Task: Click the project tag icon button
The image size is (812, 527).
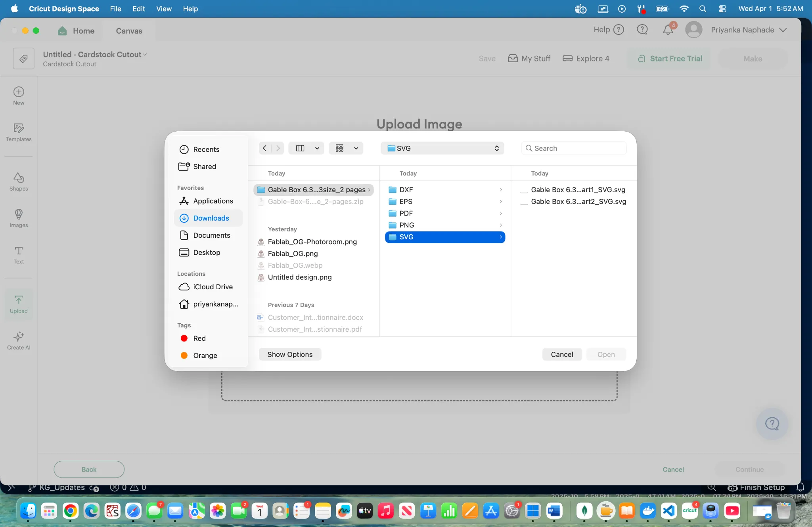Action: click(x=23, y=59)
